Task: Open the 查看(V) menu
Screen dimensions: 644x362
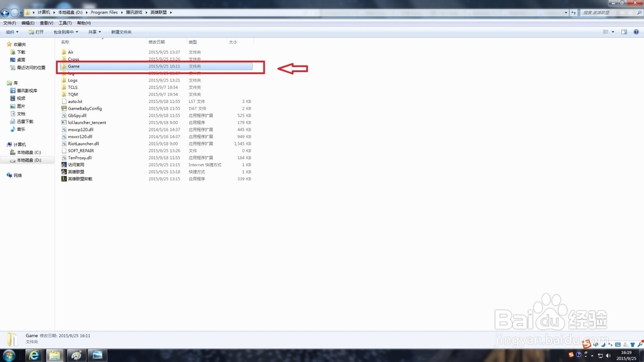Action: point(46,23)
